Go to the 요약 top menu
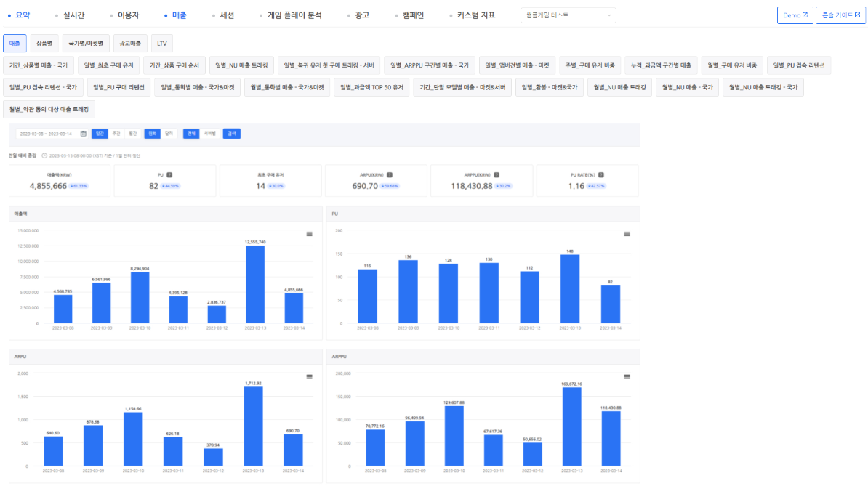868x486 pixels. click(23, 15)
